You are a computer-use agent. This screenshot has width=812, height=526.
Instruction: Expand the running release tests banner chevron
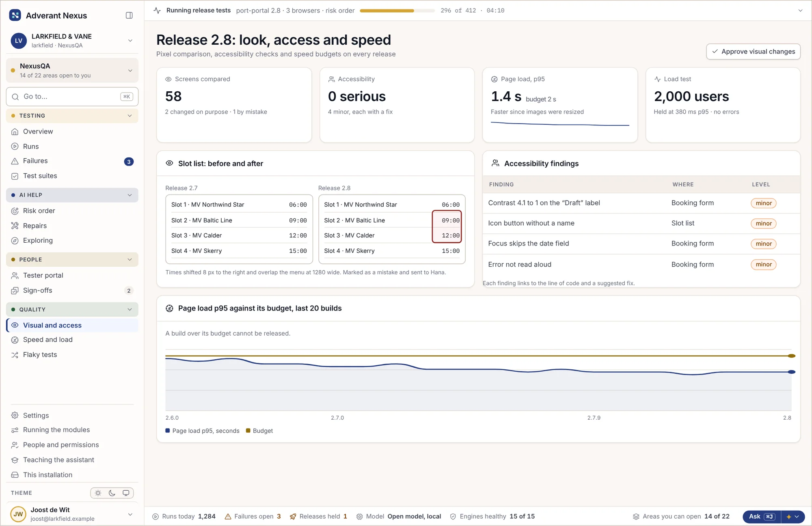(x=800, y=11)
